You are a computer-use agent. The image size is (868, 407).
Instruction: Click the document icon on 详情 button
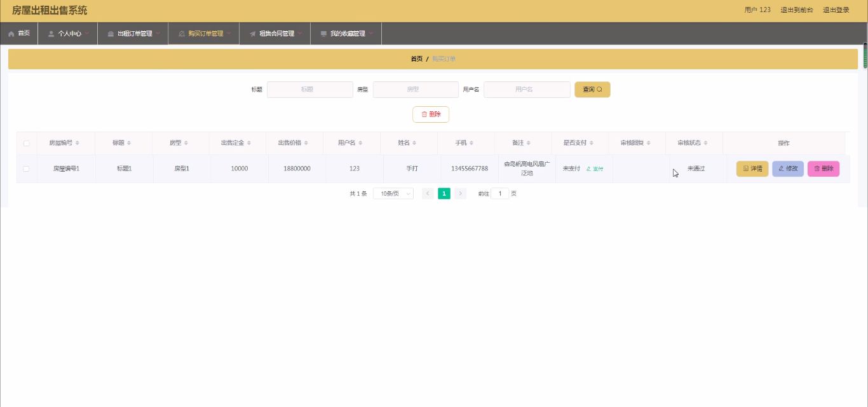coord(746,169)
